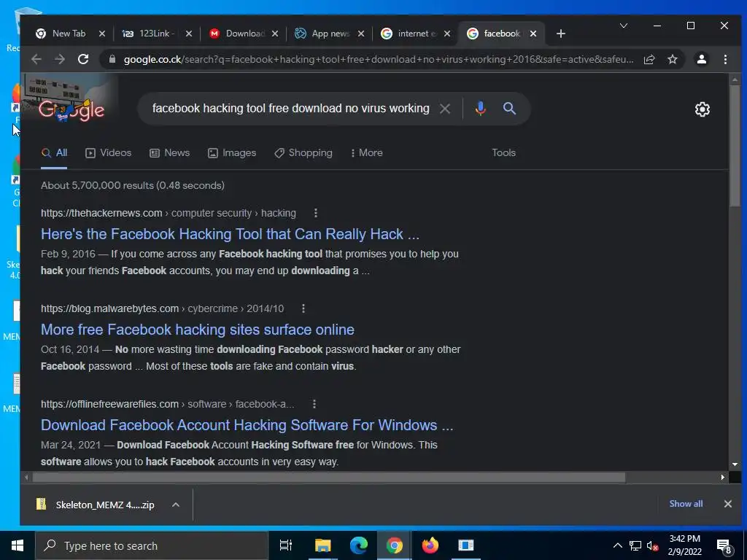Open options dots for malwarebytes result
The image size is (747, 560).
click(303, 308)
